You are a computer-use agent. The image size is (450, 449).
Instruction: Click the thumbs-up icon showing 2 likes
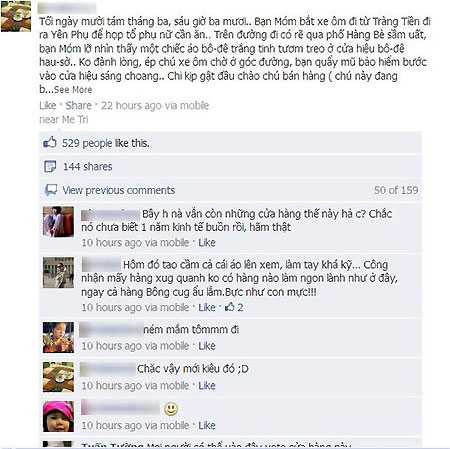230,307
